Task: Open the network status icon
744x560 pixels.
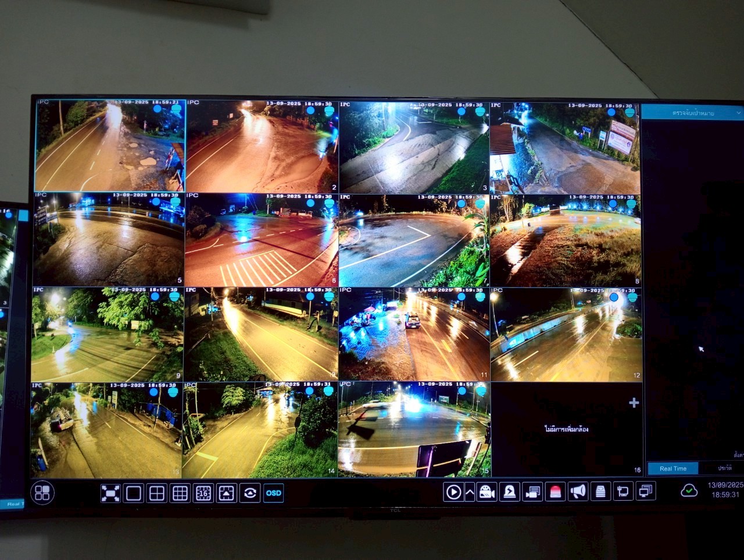Action: pos(623,492)
